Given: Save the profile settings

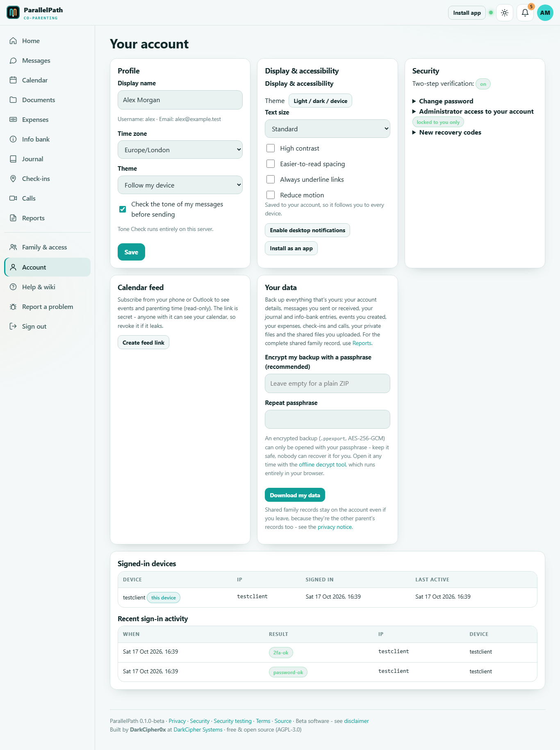Looking at the screenshot, I should (x=131, y=252).
